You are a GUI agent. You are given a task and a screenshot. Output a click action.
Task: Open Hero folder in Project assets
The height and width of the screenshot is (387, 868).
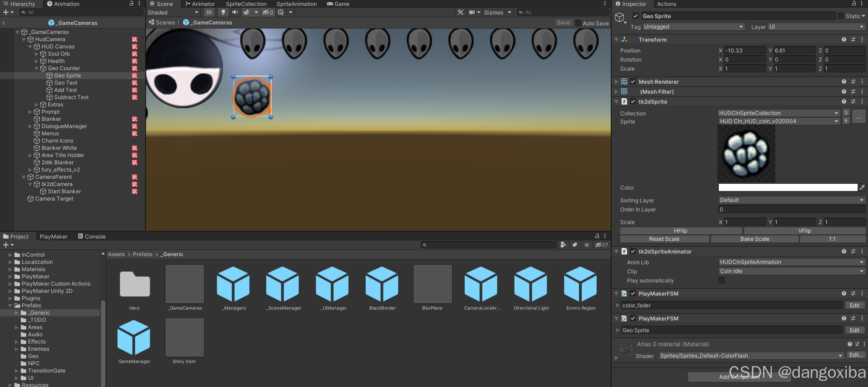click(135, 284)
